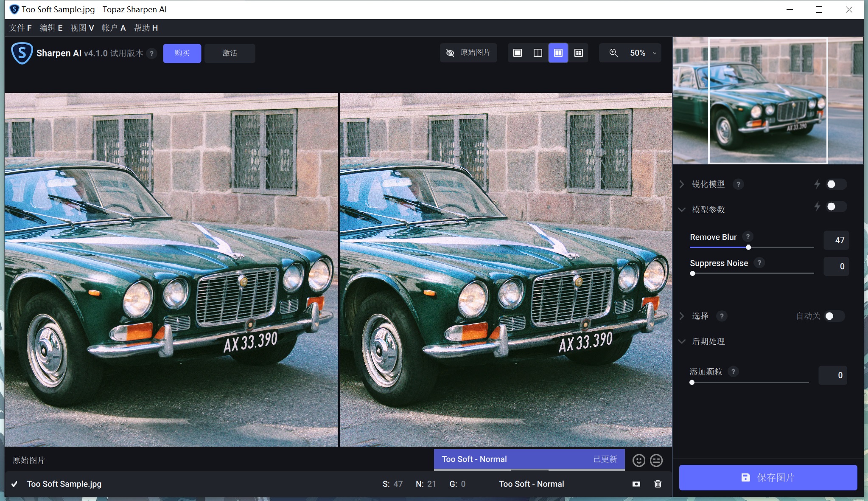Toggle the 模型参数 auto switch

tap(835, 207)
